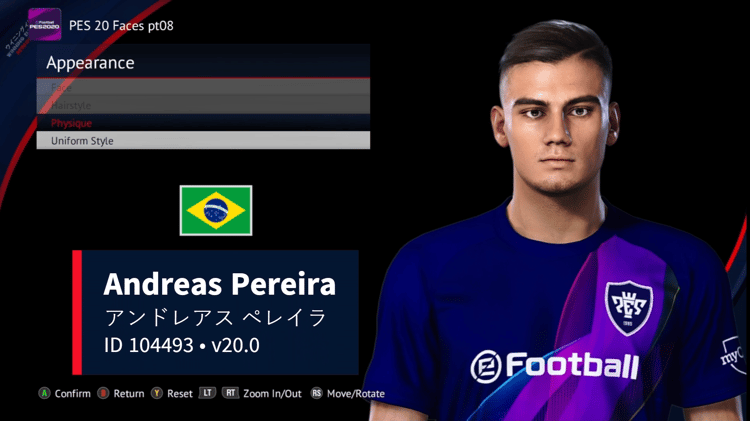750x421 pixels.
Task: Open the Physique option
Action: 203,123
